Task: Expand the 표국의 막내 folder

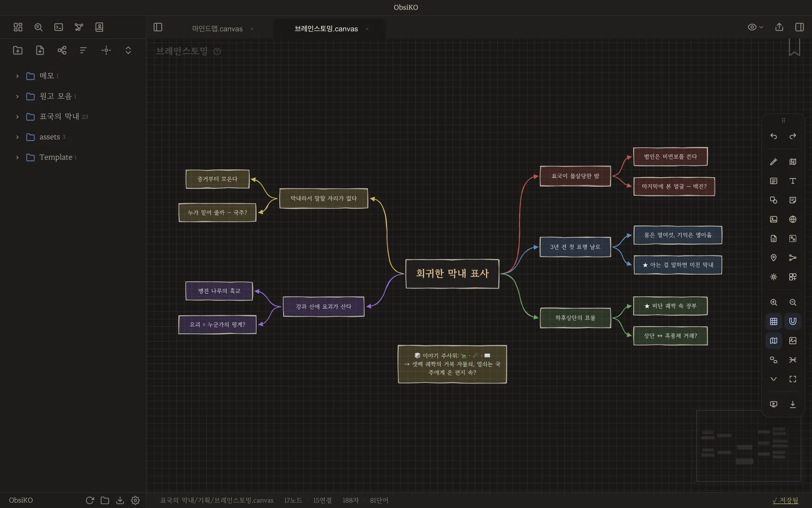Action: pyautogui.click(x=17, y=116)
